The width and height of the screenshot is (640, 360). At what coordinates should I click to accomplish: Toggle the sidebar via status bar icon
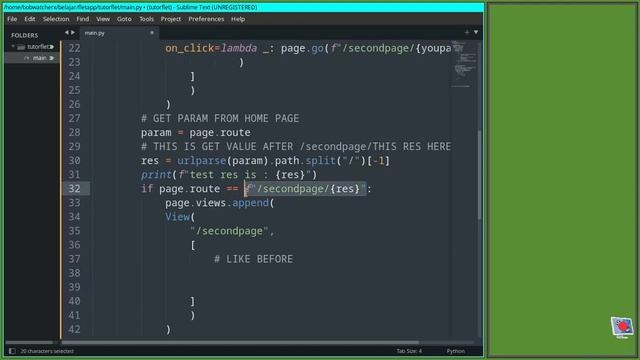point(12,351)
